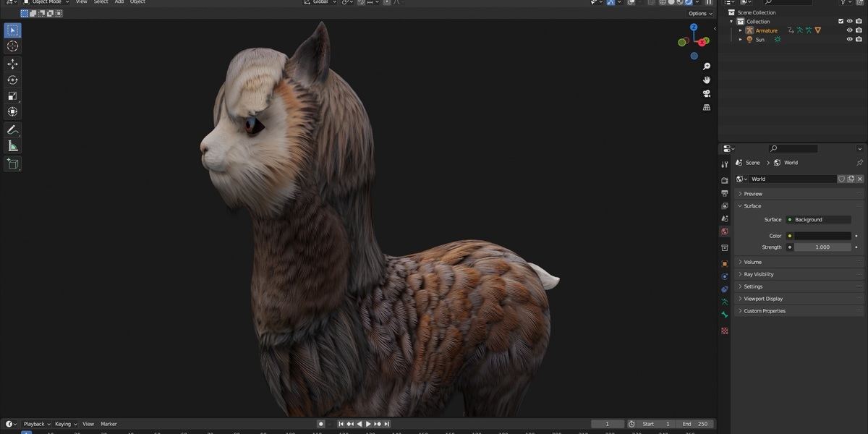Open the Global transform orientation dropdown
Image resolution: width=868 pixels, height=434 pixels.
tap(319, 2)
